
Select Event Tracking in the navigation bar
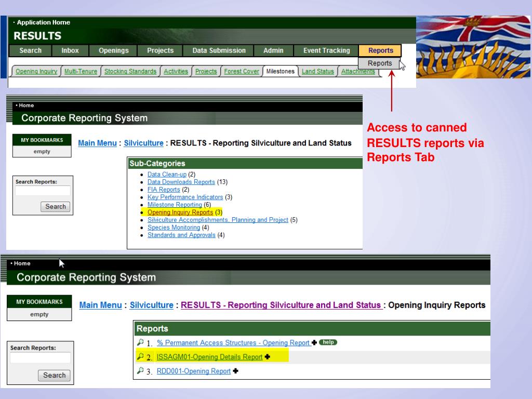click(326, 50)
